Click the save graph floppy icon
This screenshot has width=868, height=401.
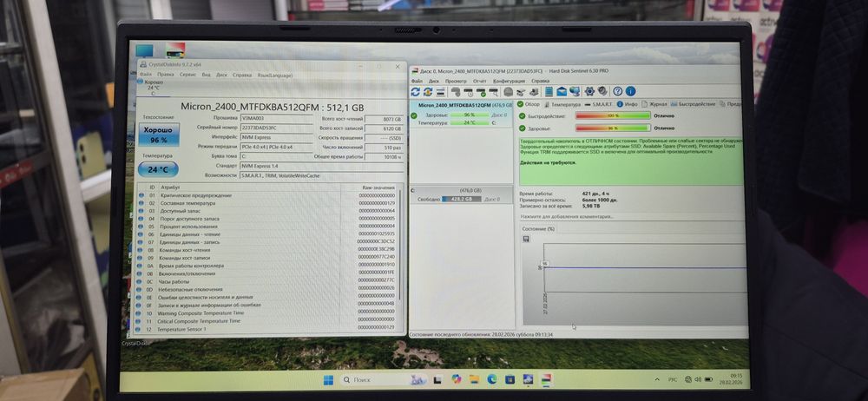pyautogui.click(x=525, y=239)
